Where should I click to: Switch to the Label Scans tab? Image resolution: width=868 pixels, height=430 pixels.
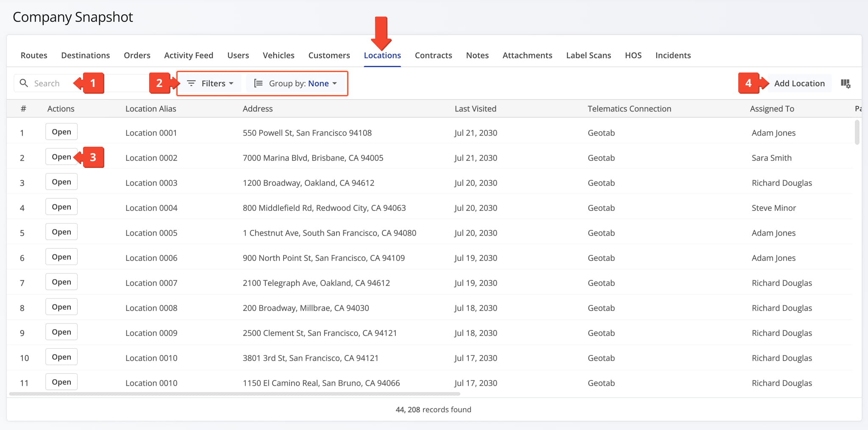(x=588, y=55)
